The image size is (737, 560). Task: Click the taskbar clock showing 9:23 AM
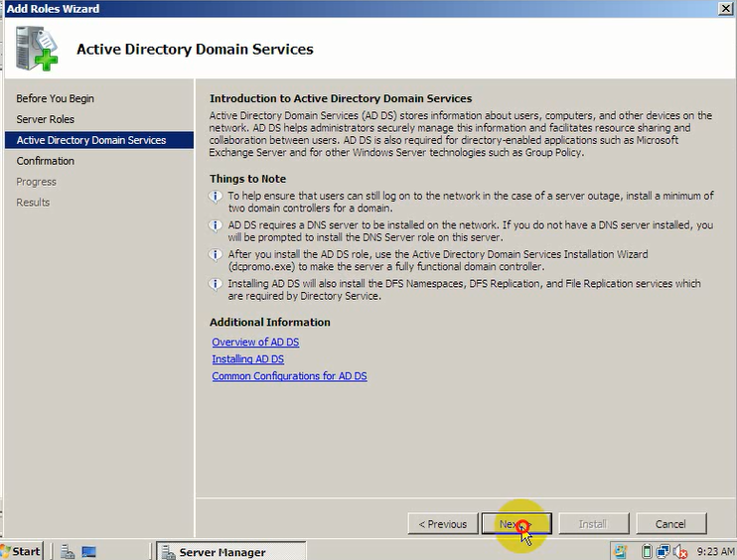715,551
